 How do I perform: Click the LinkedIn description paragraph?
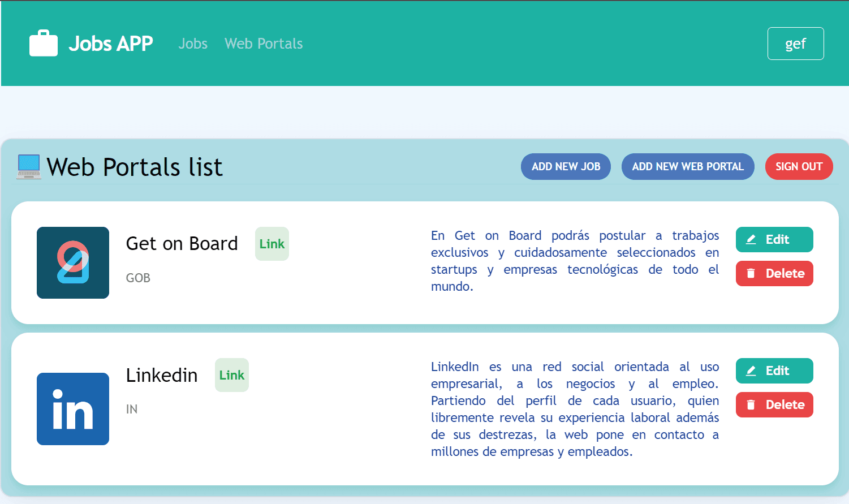[575, 409]
